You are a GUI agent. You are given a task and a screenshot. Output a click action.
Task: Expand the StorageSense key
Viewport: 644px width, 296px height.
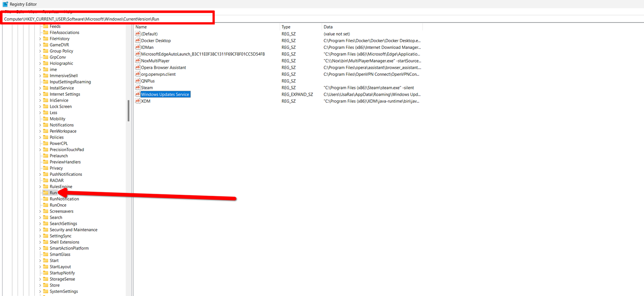[40, 279]
